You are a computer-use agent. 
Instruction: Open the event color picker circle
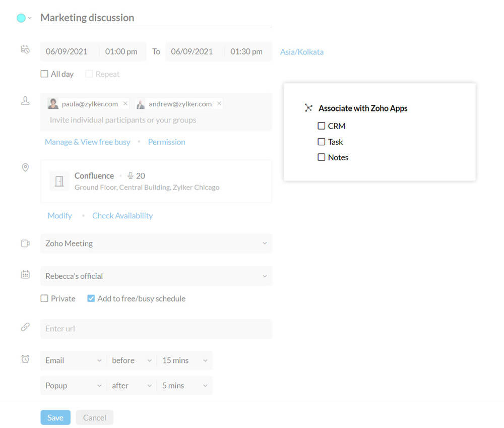pos(21,18)
